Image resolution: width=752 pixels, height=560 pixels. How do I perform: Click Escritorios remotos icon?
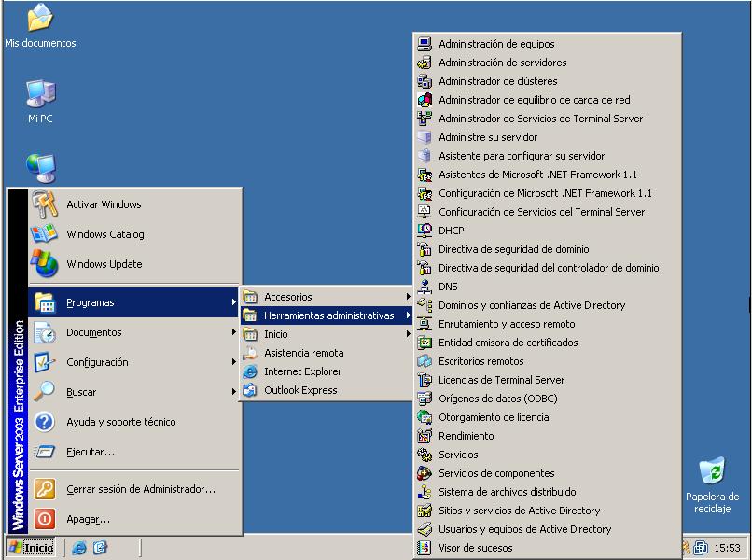(x=425, y=361)
